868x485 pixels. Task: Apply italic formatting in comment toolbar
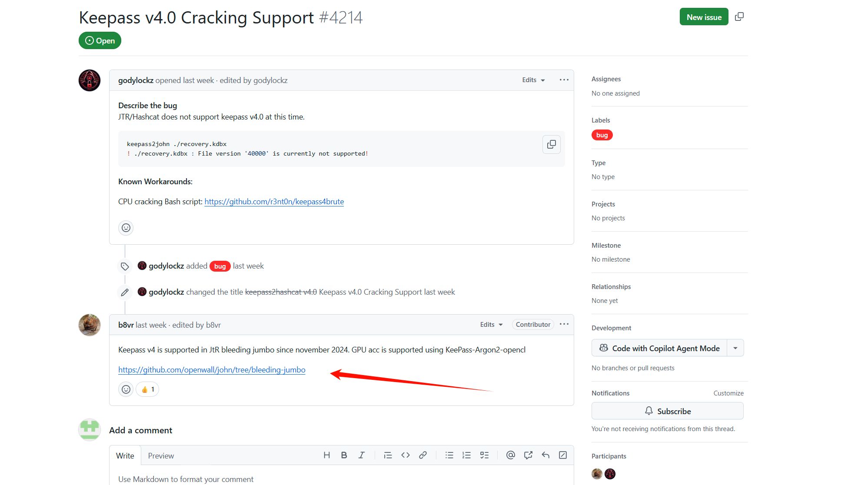pyautogui.click(x=361, y=455)
